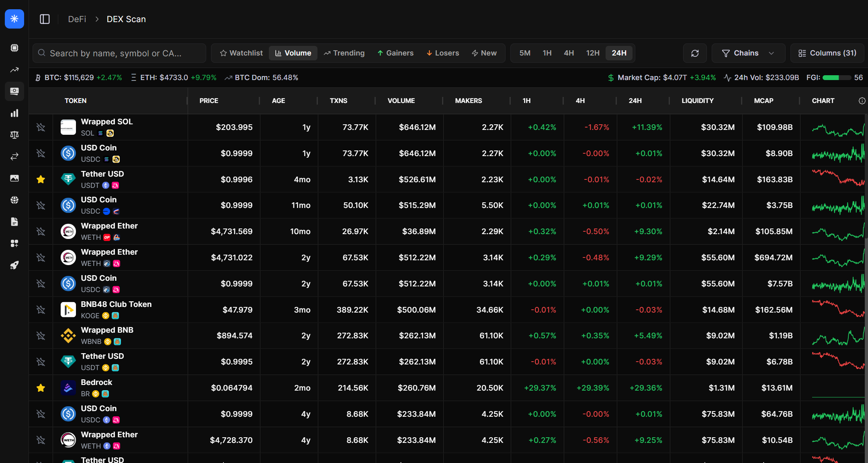Image resolution: width=868 pixels, height=463 pixels.
Task: Switch to the Trending tab
Action: (344, 53)
